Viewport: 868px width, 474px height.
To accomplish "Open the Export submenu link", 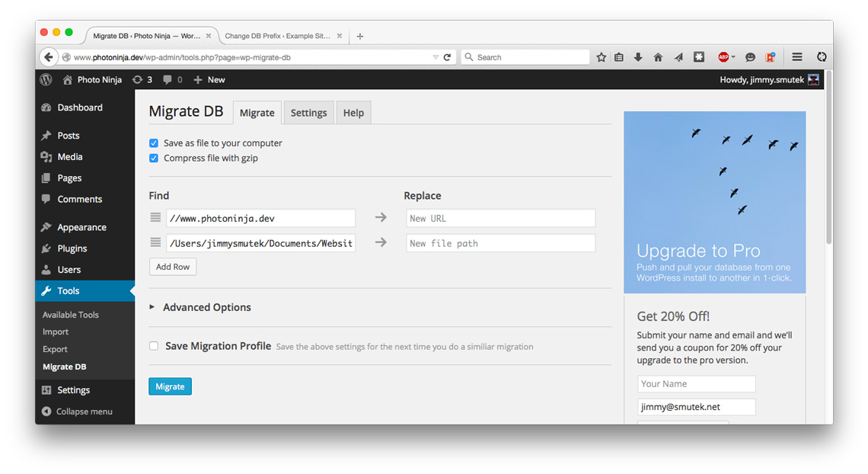I will pos(55,350).
